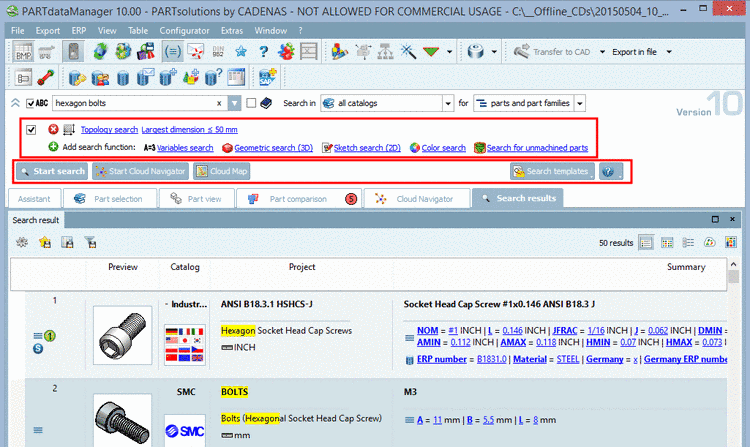The image size is (750, 447).
Task: Click the database with question mark icon
Action: click(x=213, y=77)
